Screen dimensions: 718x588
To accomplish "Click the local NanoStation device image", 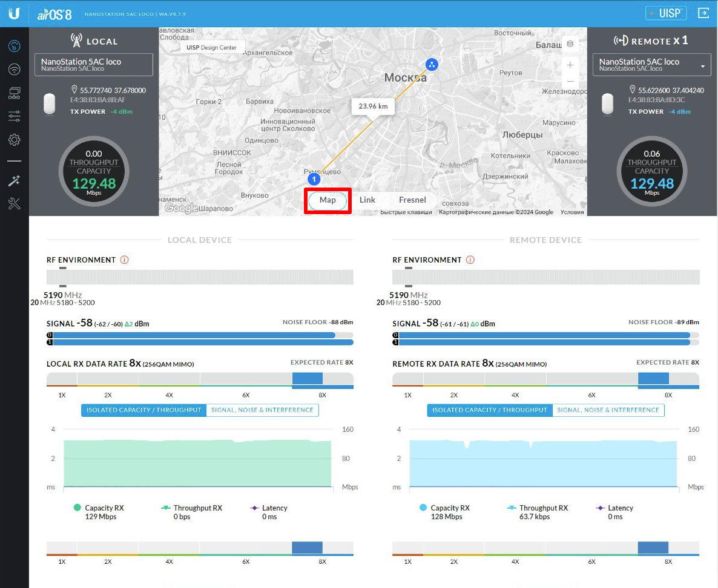I will [x=50, y=103].
